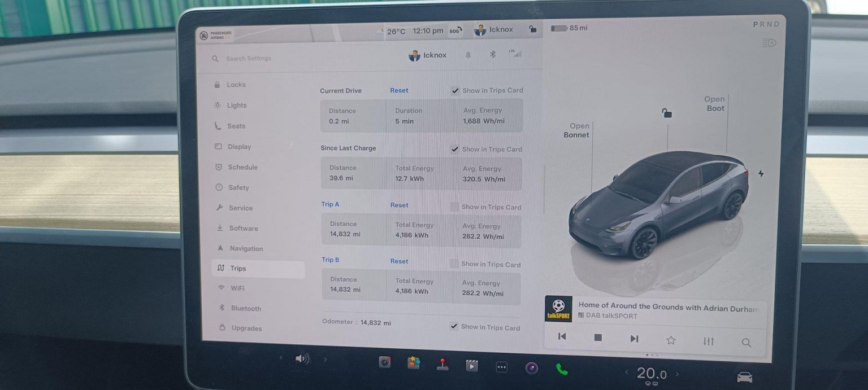Open the green Phone icon

coord(562,370)
